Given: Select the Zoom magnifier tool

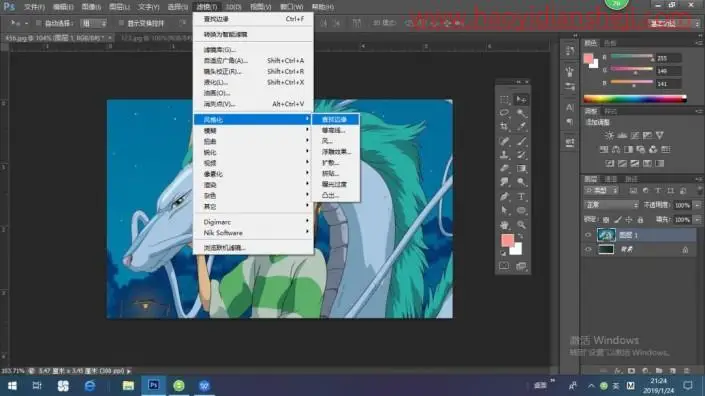Looking at the screenshot, I should [x=521, y=225].
